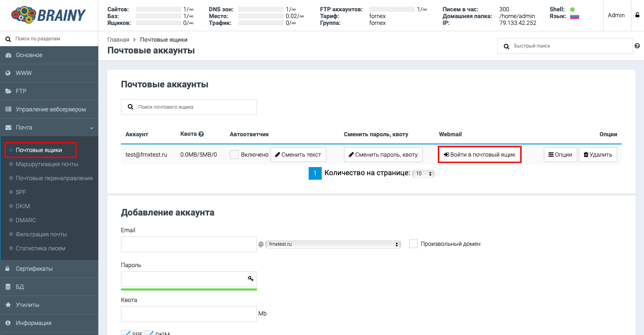Click the Квота help question icon
Viewport: 644px width, 335px height.
(x=201, y=134)
